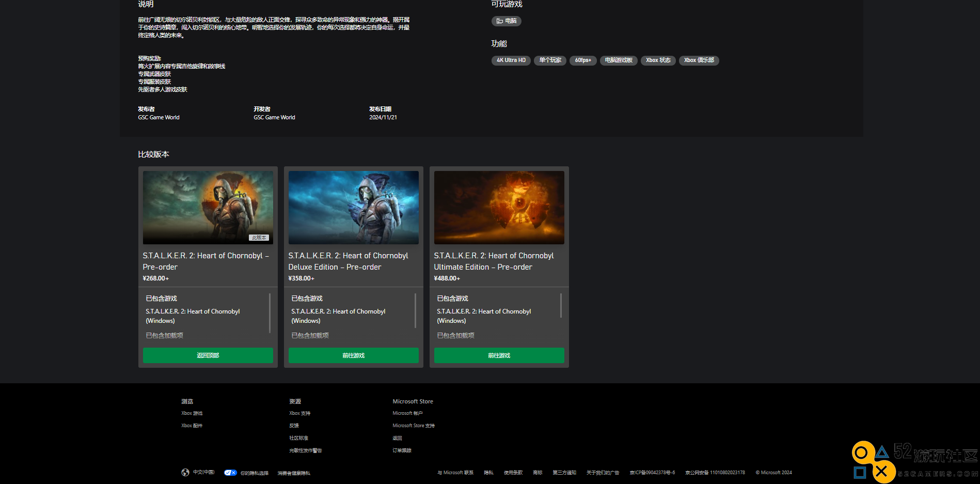The width and height of the screenshot is (980, 484).
Task: Open the 社区标准 footer link
Action: [x=299, y=438]
